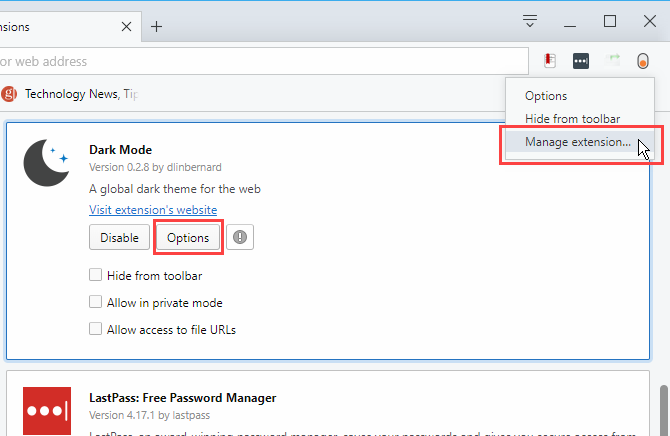
Task: Click the LastPass red logo thumbnail
Action: (x=47, y=411)
